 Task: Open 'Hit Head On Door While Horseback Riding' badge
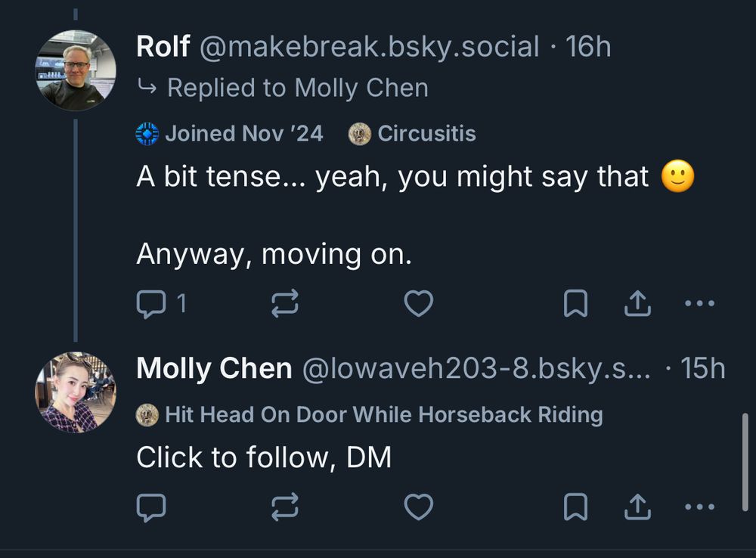point(370,414)
